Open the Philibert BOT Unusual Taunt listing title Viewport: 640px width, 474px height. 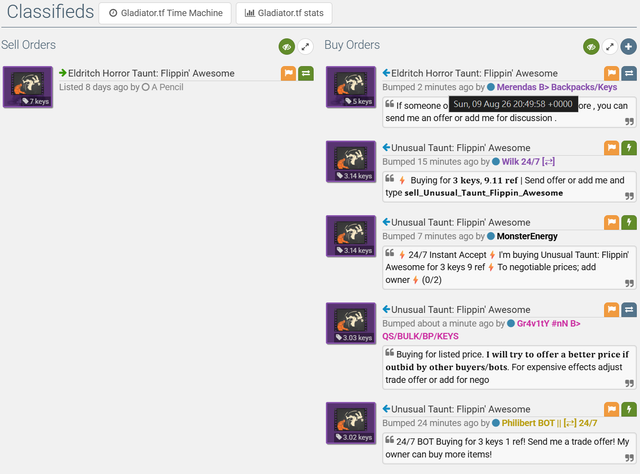[x=461, y=409]
